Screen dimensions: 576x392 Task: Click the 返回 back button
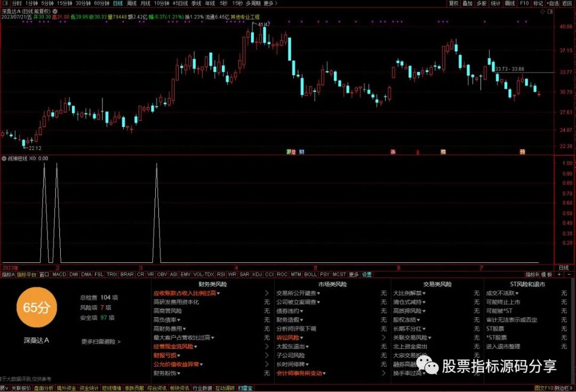pyautogui.click(x=567, y=3)
